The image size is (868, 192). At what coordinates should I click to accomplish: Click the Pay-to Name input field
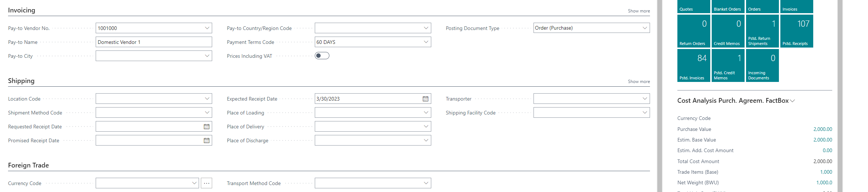154,42
